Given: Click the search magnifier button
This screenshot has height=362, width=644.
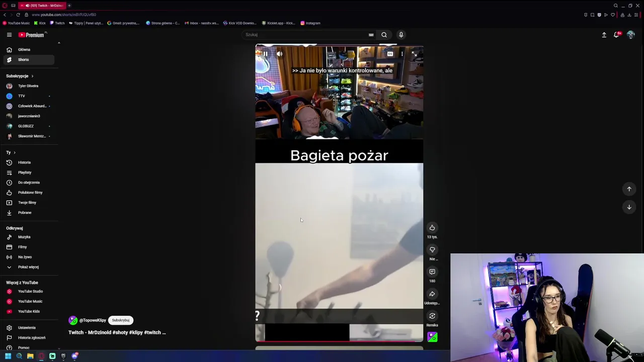Looking at the screenshot, I should (384, 35).
